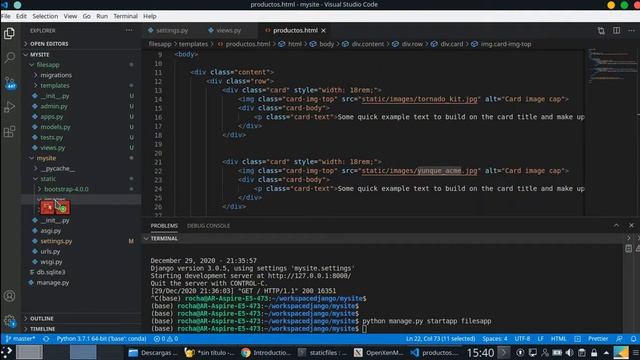
Task: Expand the templates folder
Action: [81, 85]
